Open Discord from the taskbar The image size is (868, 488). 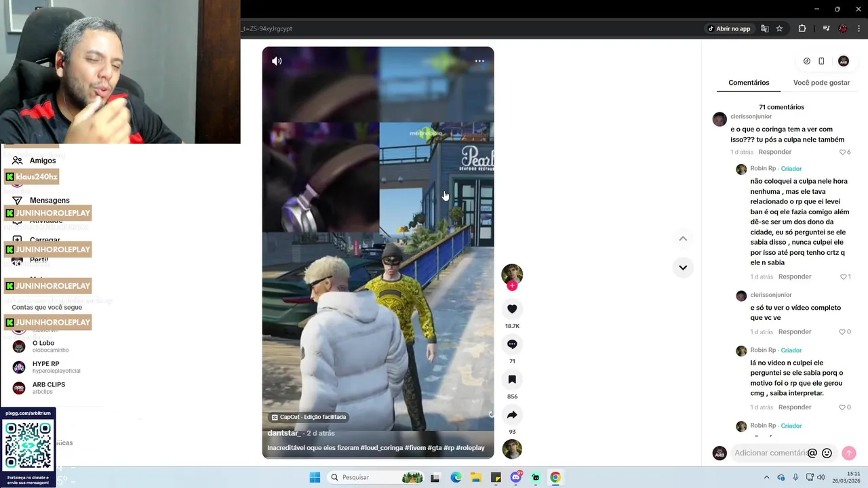click(515, 477)
